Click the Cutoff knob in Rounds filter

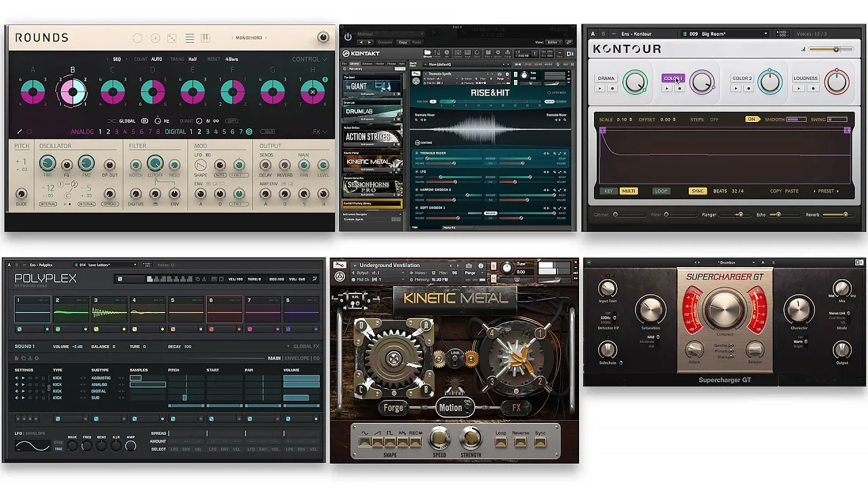pyautogui.click(x=155, y=163)
